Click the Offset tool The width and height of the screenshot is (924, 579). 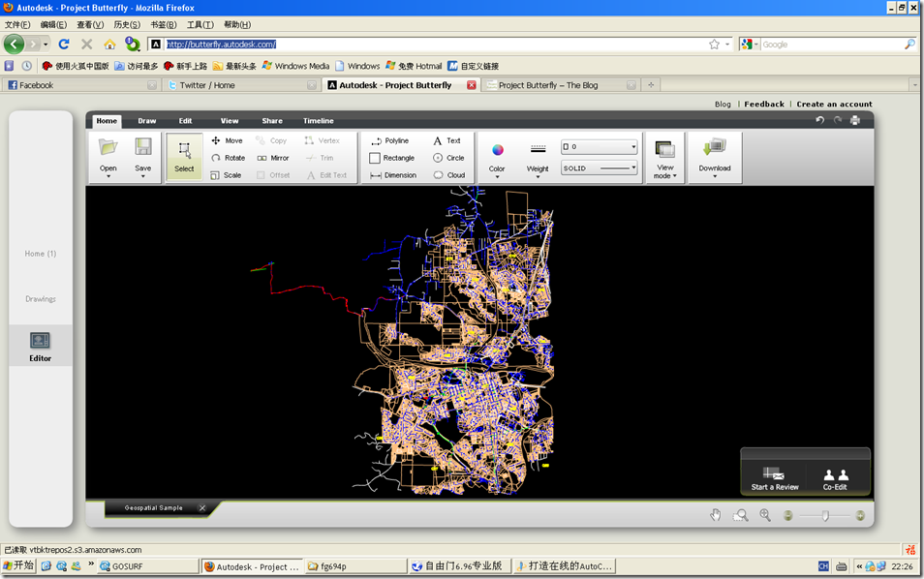[273, 175]
